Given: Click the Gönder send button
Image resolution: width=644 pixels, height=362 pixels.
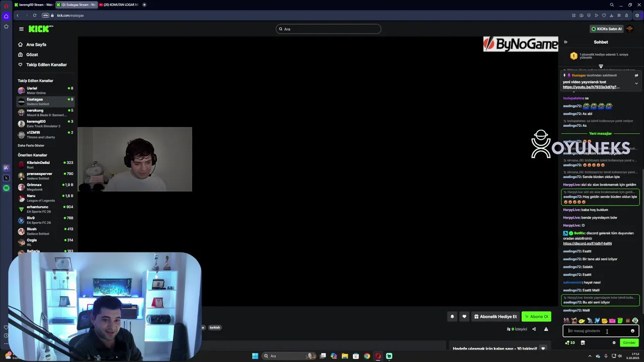Looking at the screenshot, I should point(629,343).
